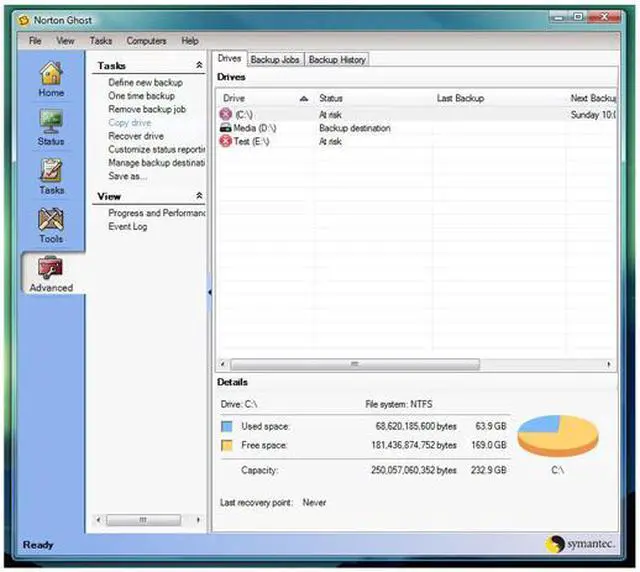This screenshot has height=572, width=640.
Task: Click Customize status reporting task
Action: pyautogui.click(x=156, y=150)
